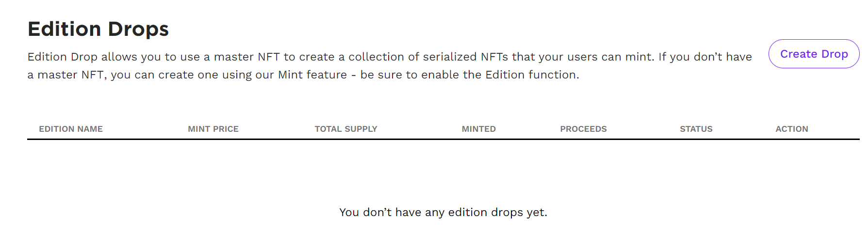
Task: Click the black divider under the table headers
Action: pyautogui.click(x=443, y=139)
